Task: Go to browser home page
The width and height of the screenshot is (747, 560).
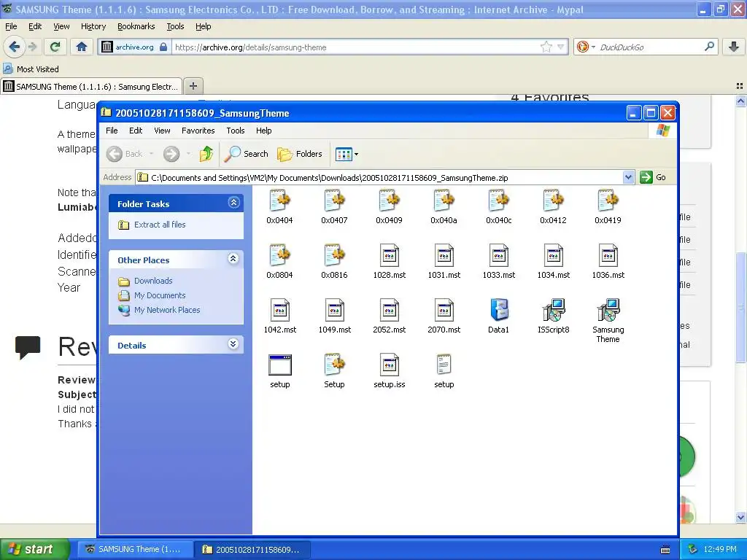Action: coord(82,47)
